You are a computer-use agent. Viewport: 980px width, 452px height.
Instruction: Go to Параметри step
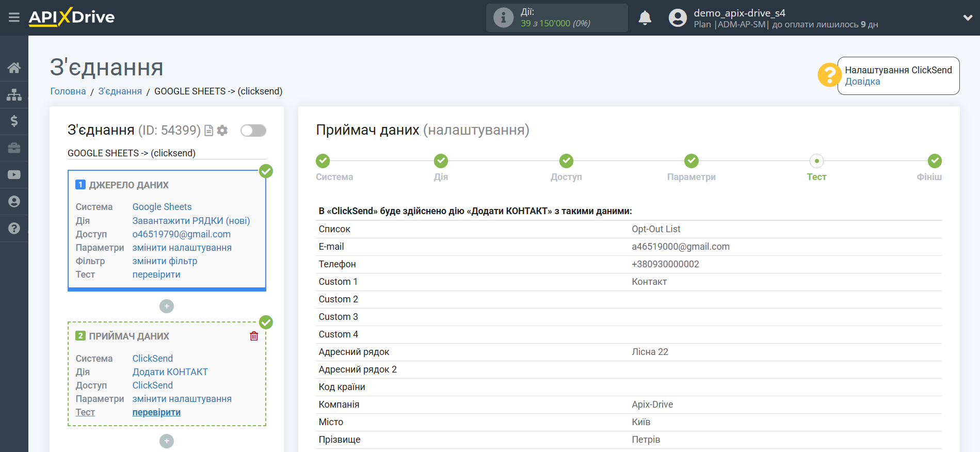(x=692, y=161)
